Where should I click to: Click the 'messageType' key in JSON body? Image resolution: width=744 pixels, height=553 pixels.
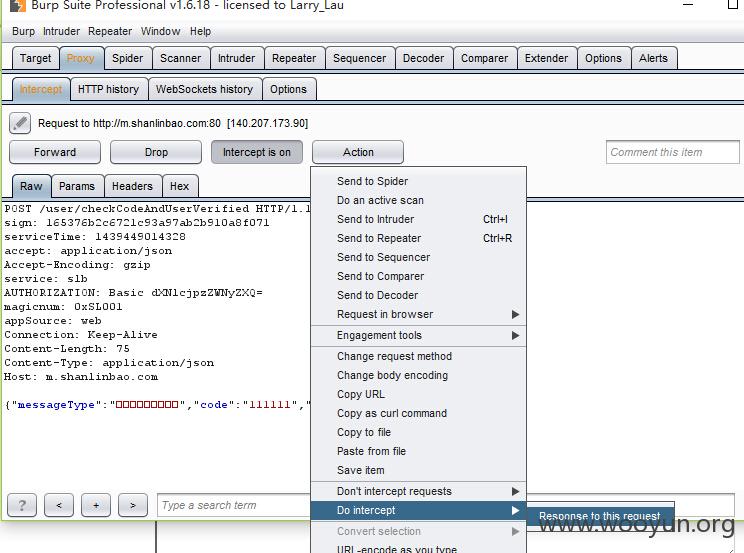pos(56,405)
